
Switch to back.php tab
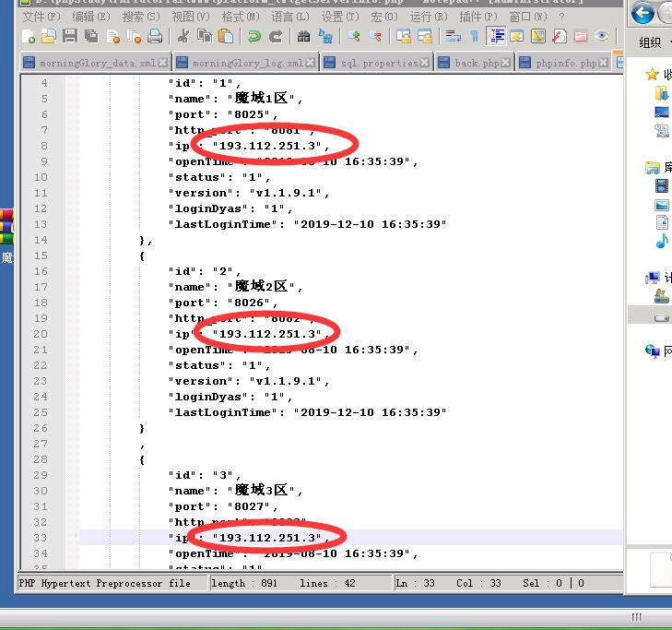coord(475,63)
